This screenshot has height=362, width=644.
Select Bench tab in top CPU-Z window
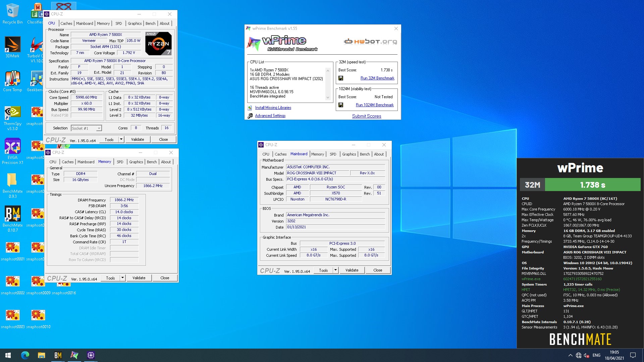pyautogui.click(x=150, y=23)
